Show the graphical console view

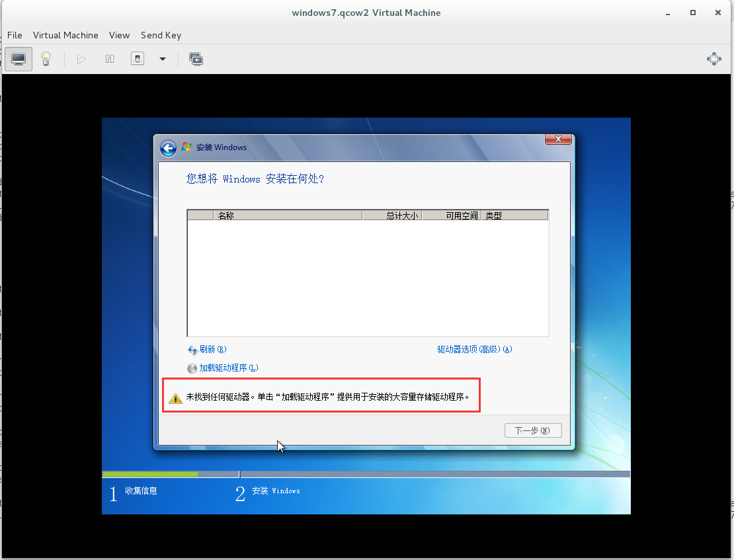[19, 59]
